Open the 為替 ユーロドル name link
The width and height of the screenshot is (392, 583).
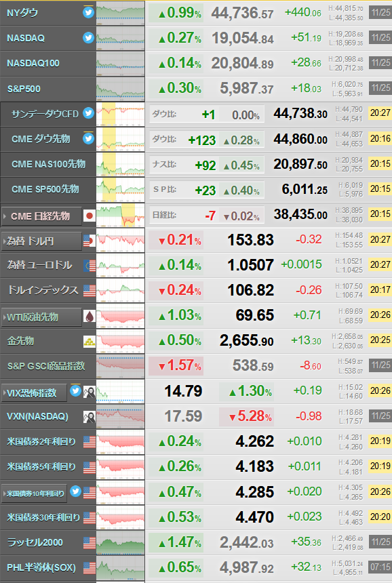click(x=40, y=265)
